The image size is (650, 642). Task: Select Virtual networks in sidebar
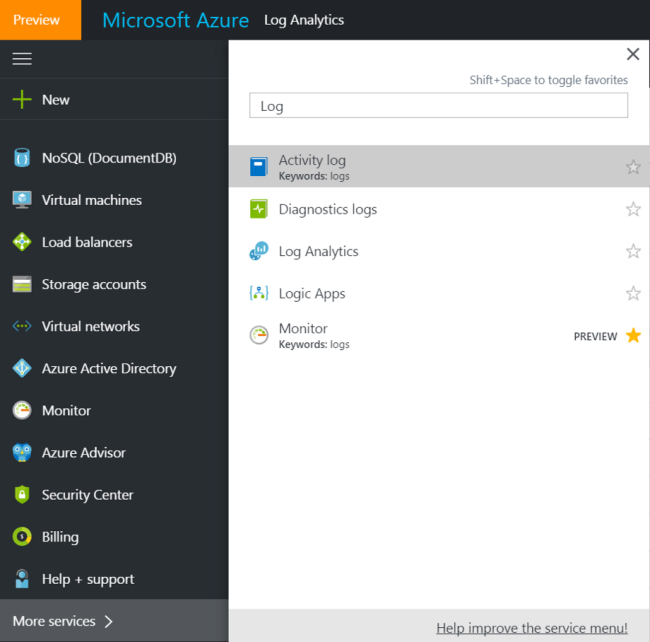click(91, 326)
